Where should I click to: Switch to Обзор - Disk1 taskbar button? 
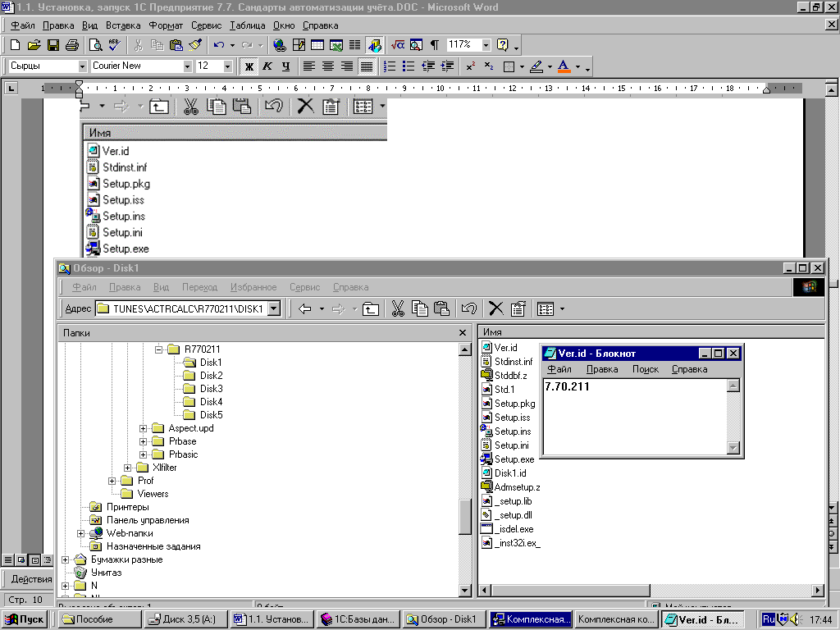(x=445, y=619)
